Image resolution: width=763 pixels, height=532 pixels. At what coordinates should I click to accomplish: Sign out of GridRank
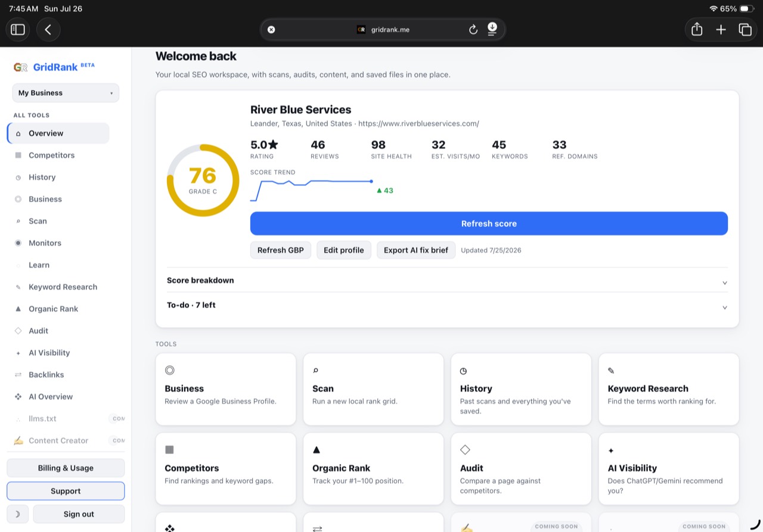tap(79, 514)
